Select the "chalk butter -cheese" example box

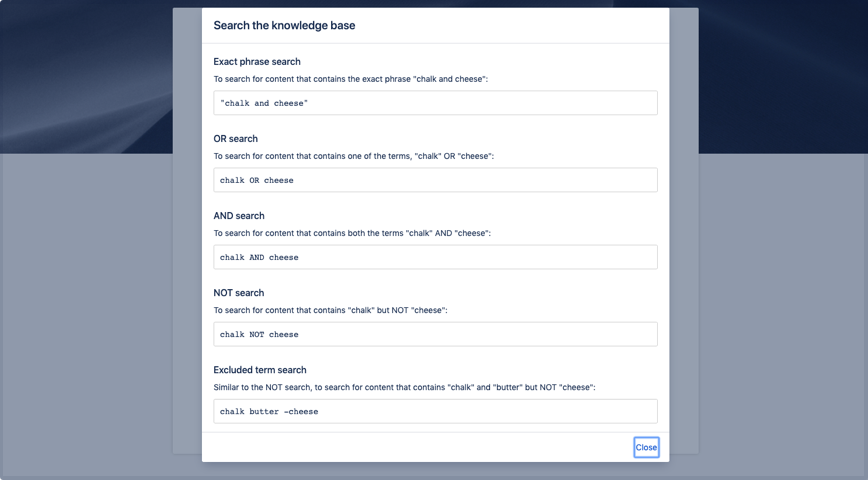coord(435,411)
